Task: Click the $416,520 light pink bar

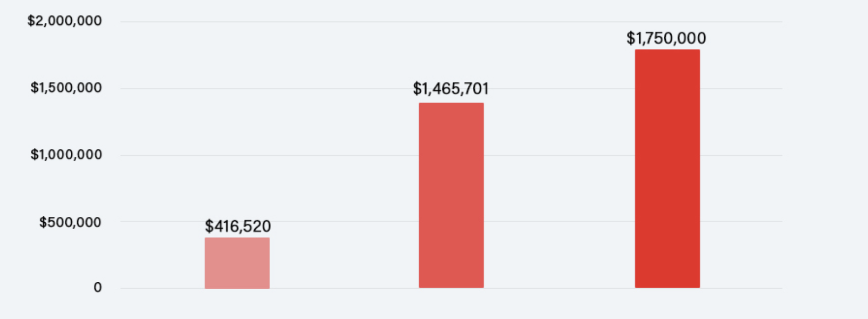Action: point(237,263)
